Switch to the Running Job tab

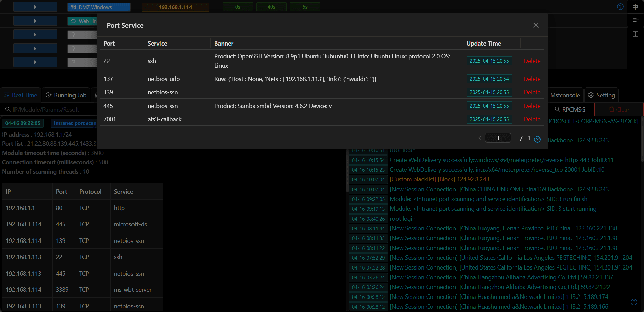66,95
